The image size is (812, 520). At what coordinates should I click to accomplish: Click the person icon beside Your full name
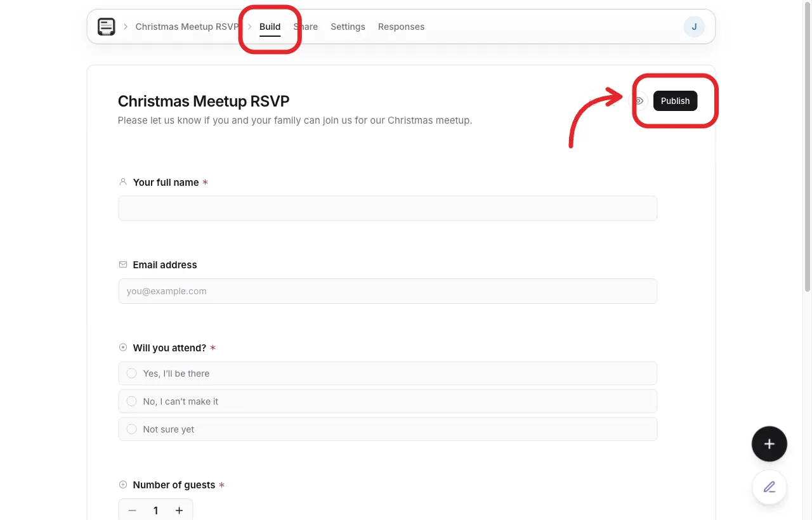123,182
